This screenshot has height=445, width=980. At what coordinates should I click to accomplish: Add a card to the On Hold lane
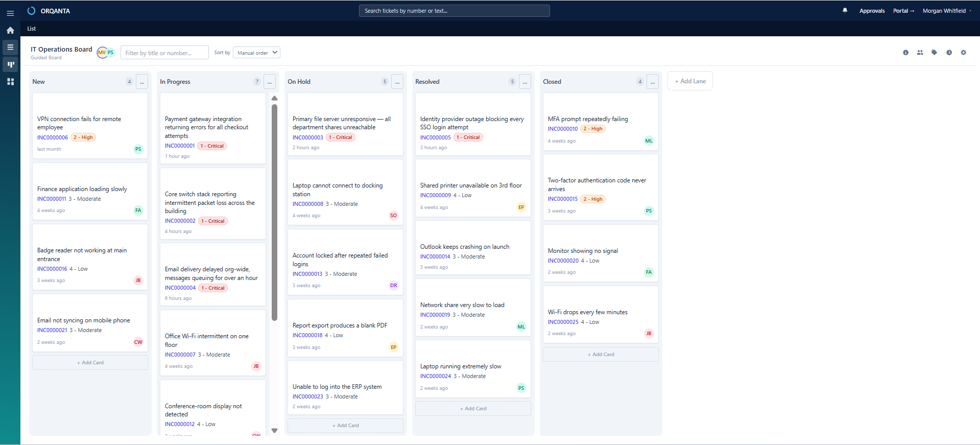[346, 426]
